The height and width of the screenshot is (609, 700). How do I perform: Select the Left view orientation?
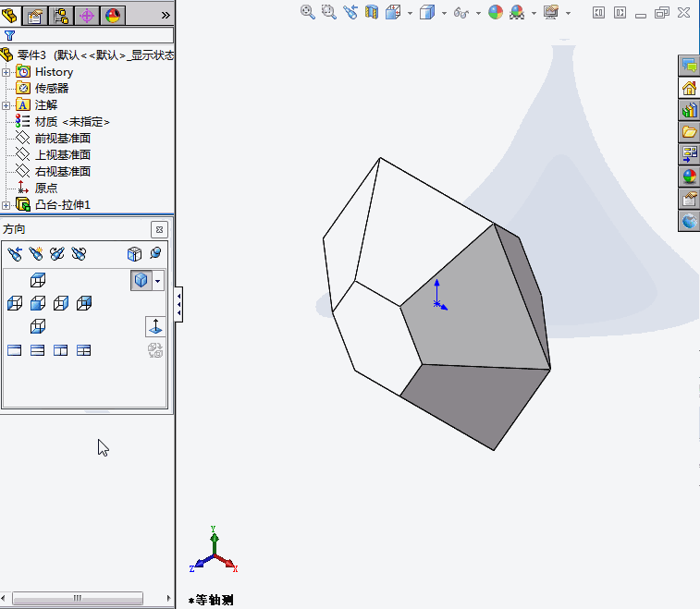pos(15,303)
